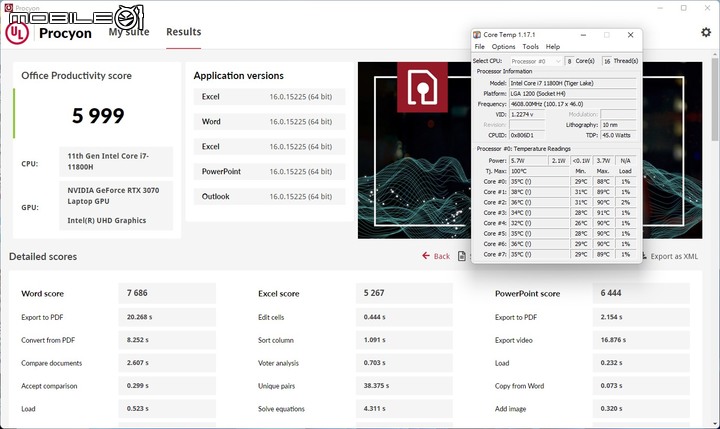Click Export as XML

click(x=674, y=256)
